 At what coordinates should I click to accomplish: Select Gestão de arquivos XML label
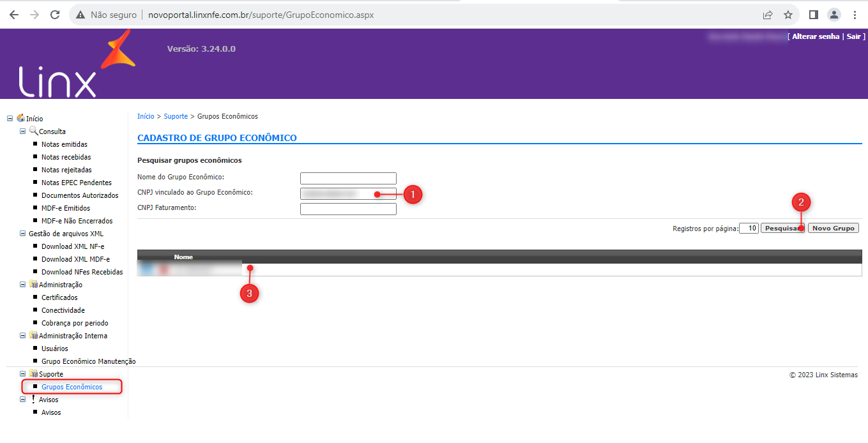point(66,234)
